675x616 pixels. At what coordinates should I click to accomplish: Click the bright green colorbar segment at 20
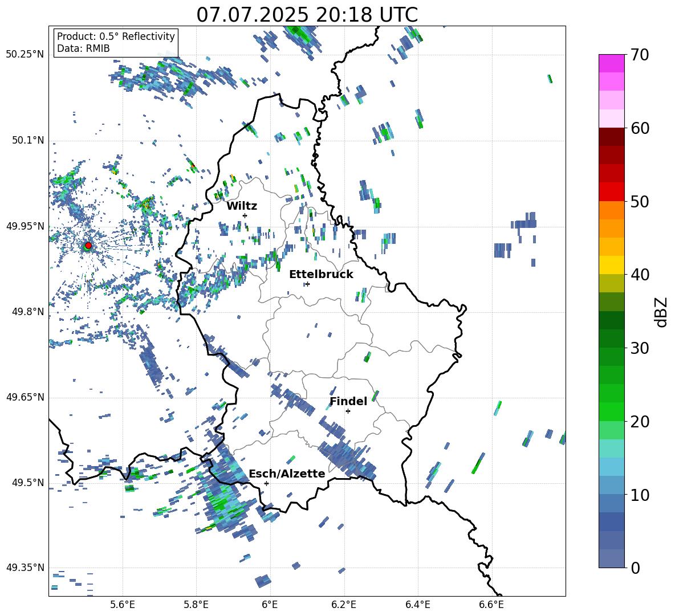pos(611,411)
